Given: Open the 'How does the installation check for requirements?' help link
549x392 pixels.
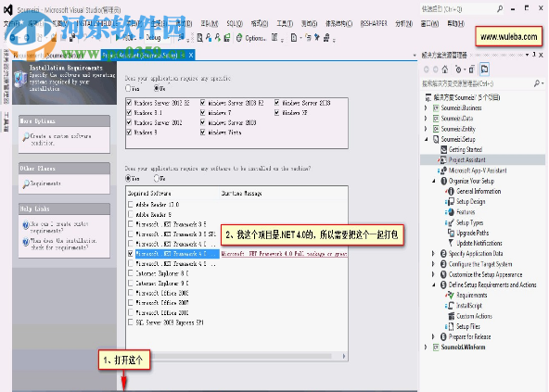Looking at the screenshot, I should [63, 245].
